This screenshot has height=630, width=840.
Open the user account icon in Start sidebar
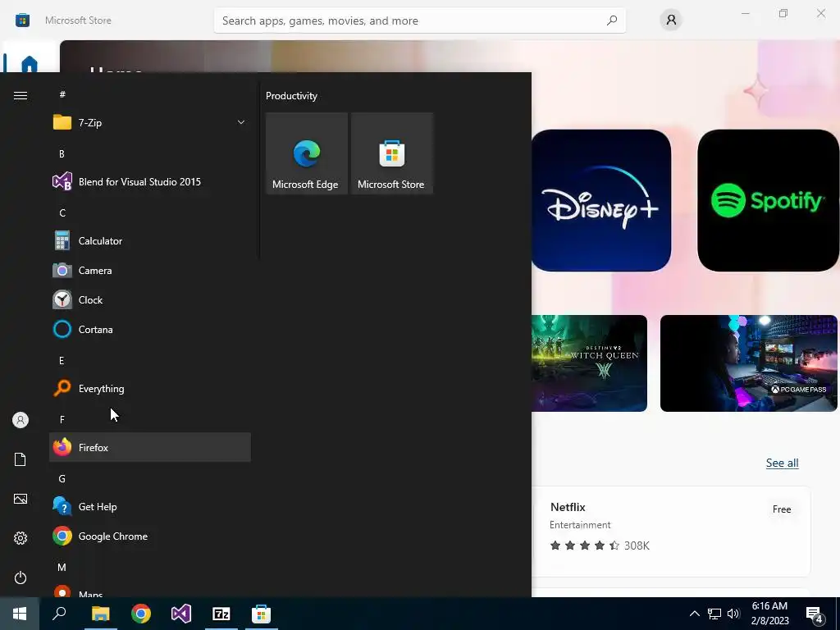tap(21, 420)
